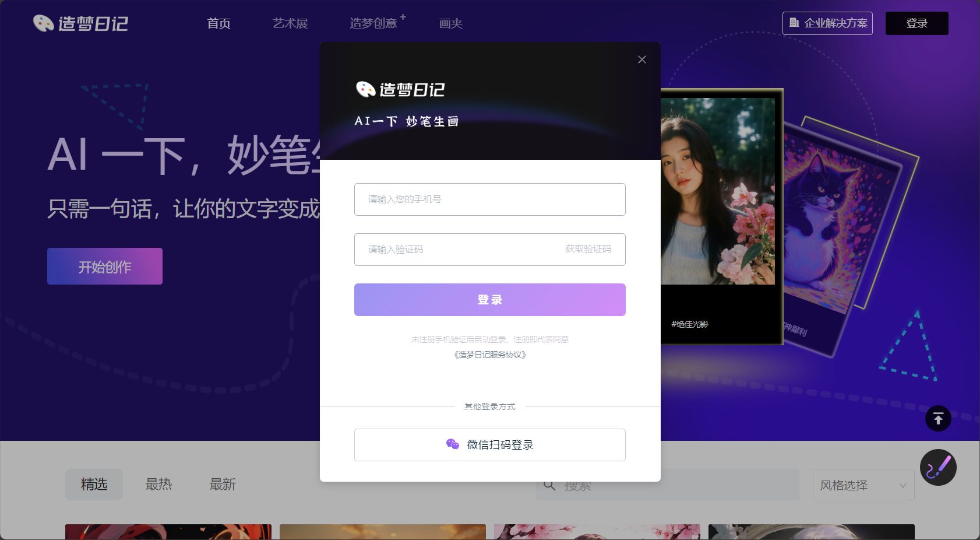Click 获取验证码 to request a code
Screen dimensions: 980x540
588,249
